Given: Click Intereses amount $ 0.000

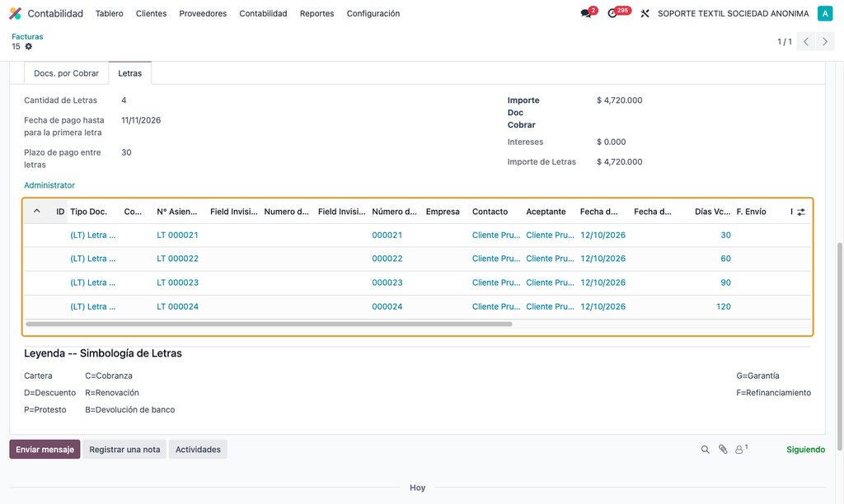Looking at the screenshot, I should [611, 142].
